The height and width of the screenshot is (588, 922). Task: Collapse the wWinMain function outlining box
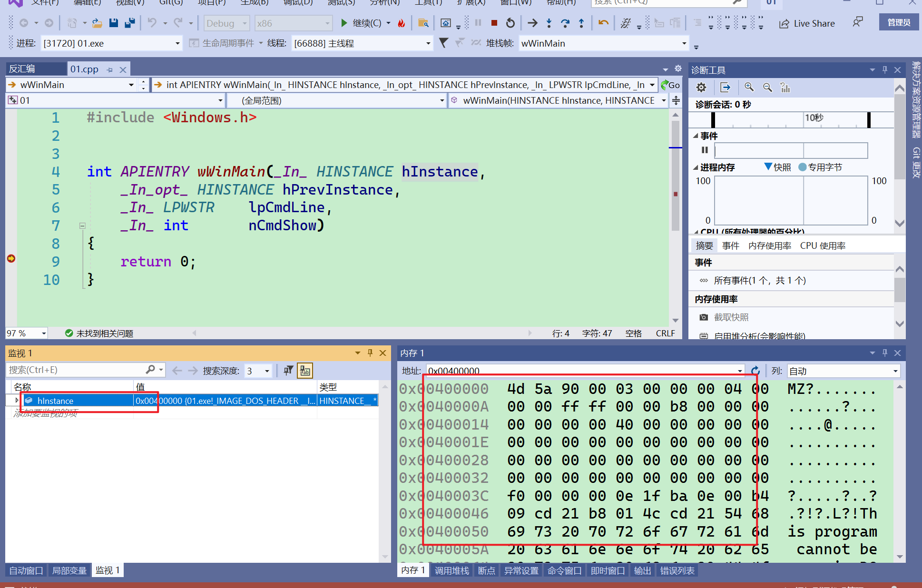[82, 226]
